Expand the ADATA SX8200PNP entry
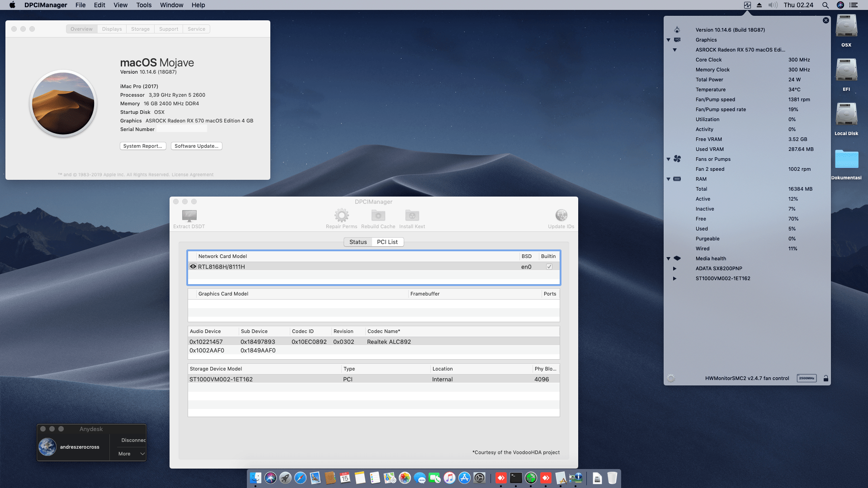This screenshot has height=488, width=868. point(675,268)
